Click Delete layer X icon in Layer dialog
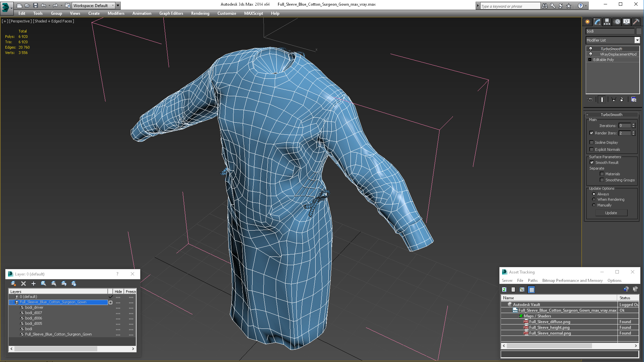Image resolution: width=644 pixels, height=362 pixels. pos(23,284)
